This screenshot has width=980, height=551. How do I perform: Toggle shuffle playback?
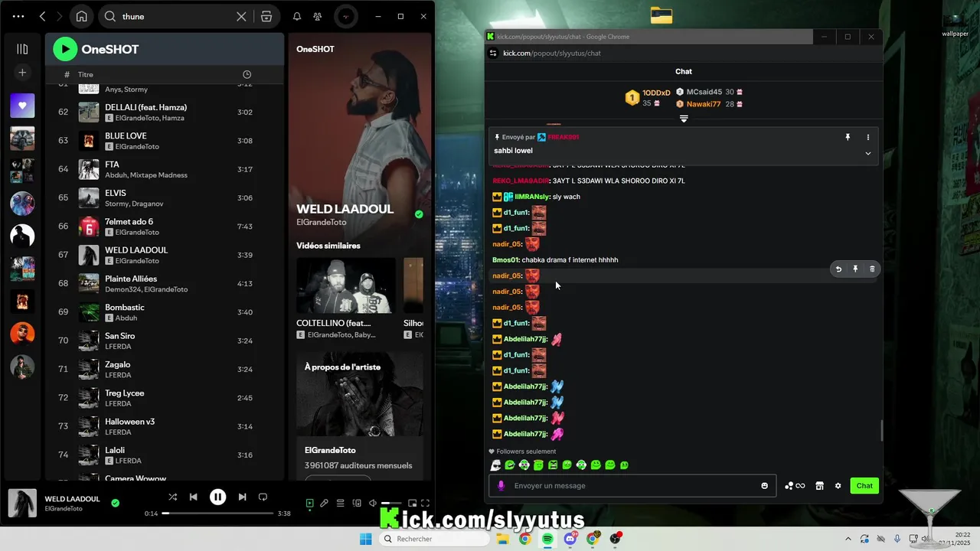(x=172, y=497)
